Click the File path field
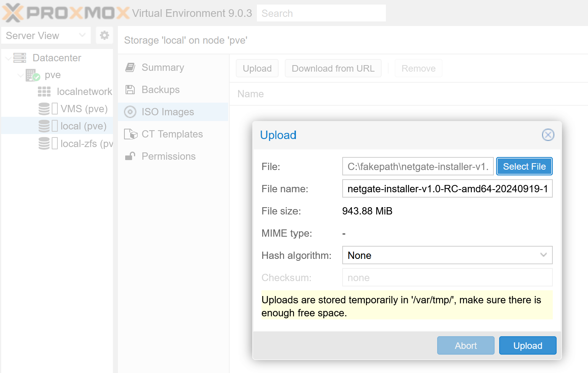The height and width of the screenshot is (373, 588). click(x=418, y=166)
